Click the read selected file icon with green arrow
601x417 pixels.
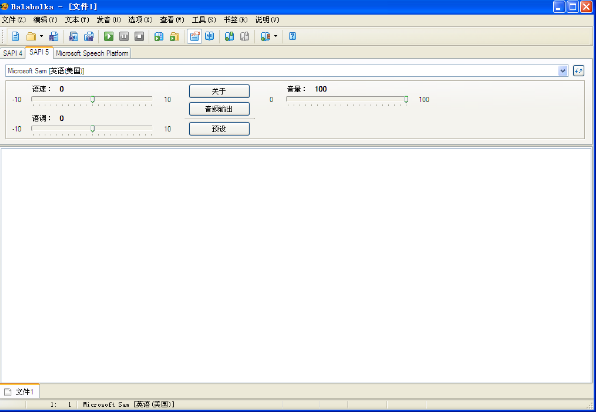tap(174, 36)
